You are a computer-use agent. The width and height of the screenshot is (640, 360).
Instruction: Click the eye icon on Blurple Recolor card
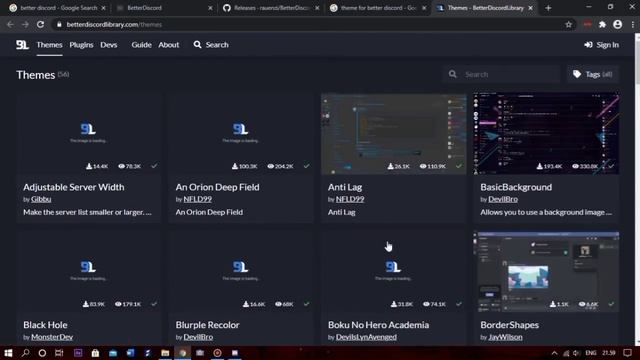pyautogui.click(x=278, y=304)
